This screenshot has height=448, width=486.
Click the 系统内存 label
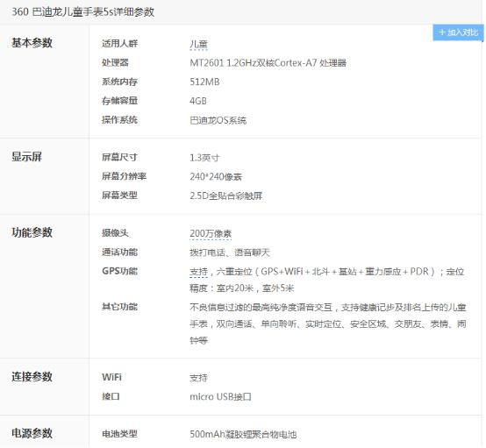click(x=119, y=82)
